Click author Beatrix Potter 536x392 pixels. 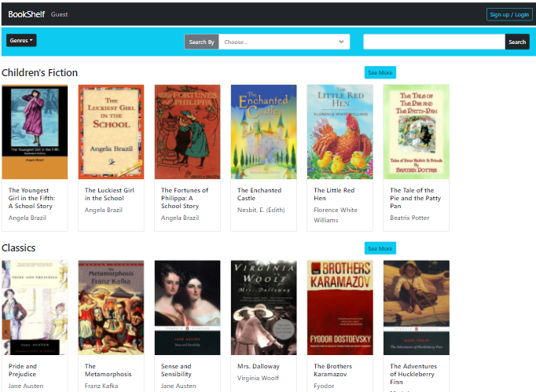point(409,218)
